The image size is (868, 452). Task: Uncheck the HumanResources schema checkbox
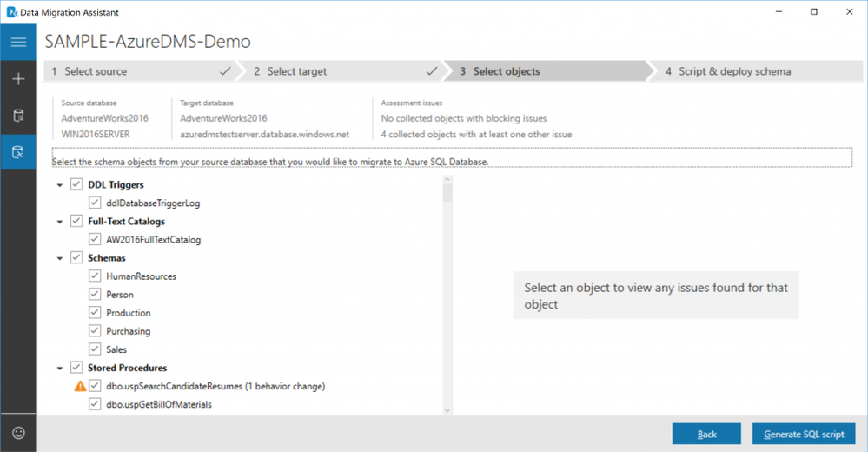95,276
